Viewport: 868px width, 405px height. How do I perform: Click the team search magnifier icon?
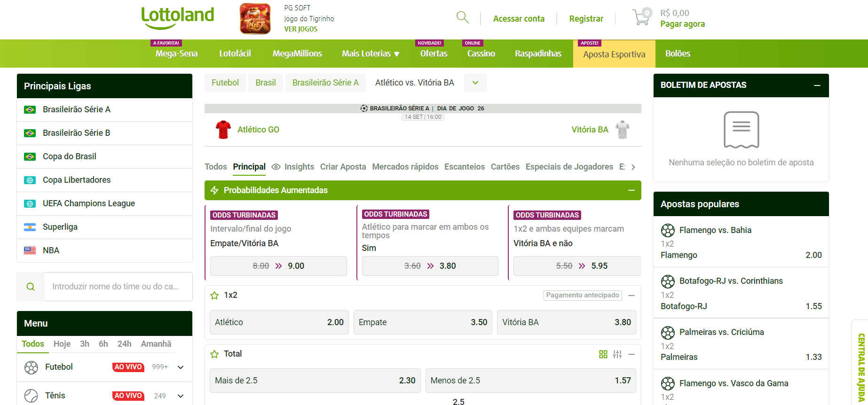pos(31,287)
